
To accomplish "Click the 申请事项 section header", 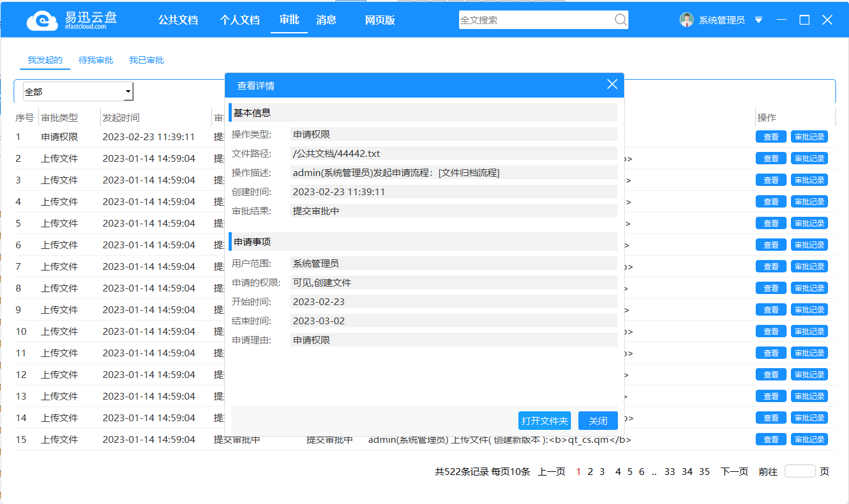I will (x=423, y=241).
